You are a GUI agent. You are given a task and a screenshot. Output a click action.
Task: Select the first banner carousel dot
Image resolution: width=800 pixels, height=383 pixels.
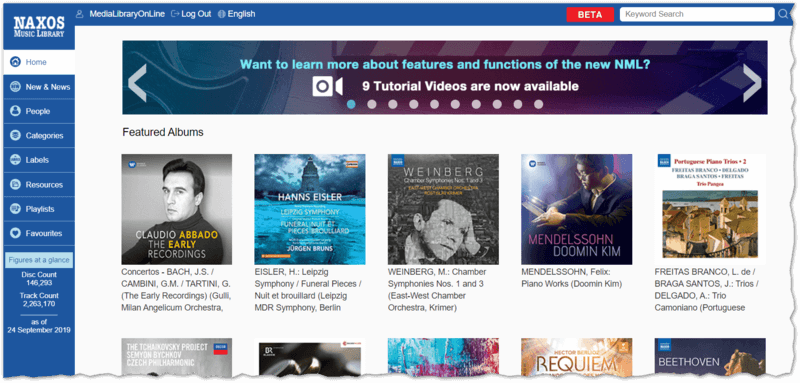tap(351, 104)
